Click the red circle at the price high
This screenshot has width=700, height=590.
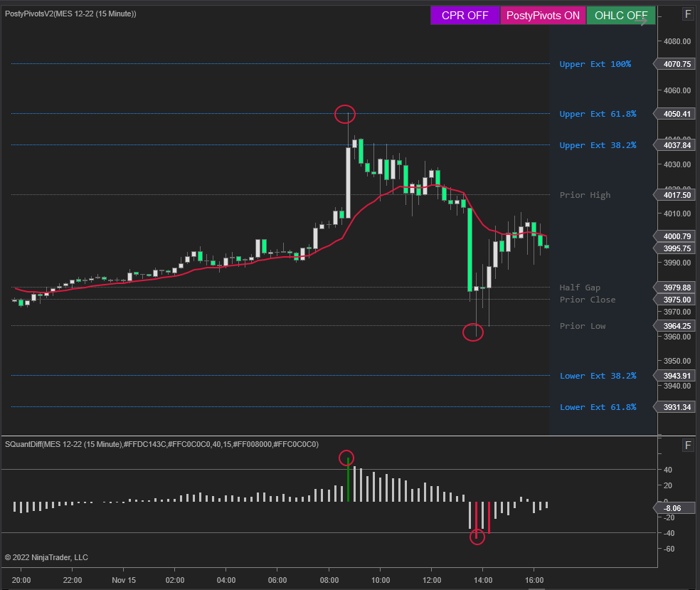point(345,114)
